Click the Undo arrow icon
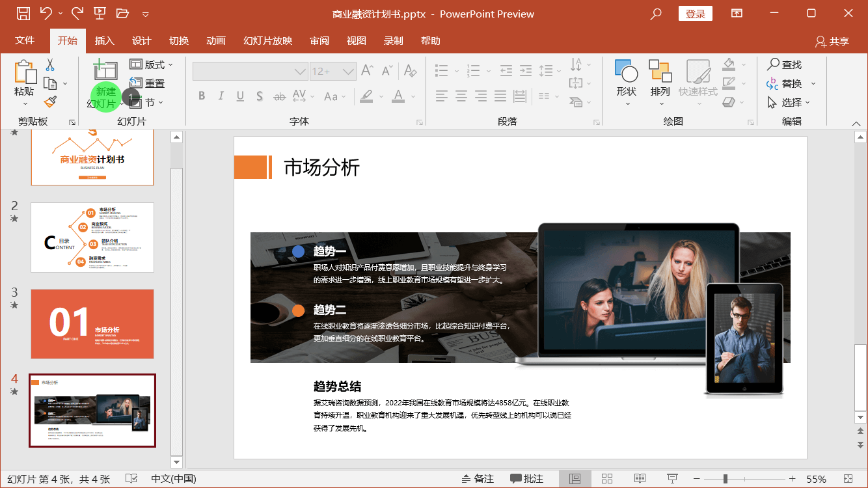This screenshot has width=868, height=488. click(x=46, y=13)
